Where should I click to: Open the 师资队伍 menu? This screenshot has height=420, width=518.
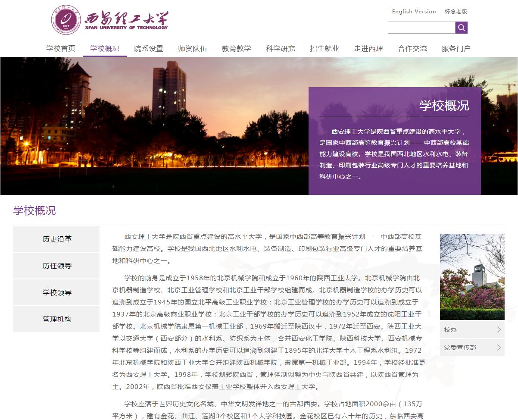pos(193,48)
